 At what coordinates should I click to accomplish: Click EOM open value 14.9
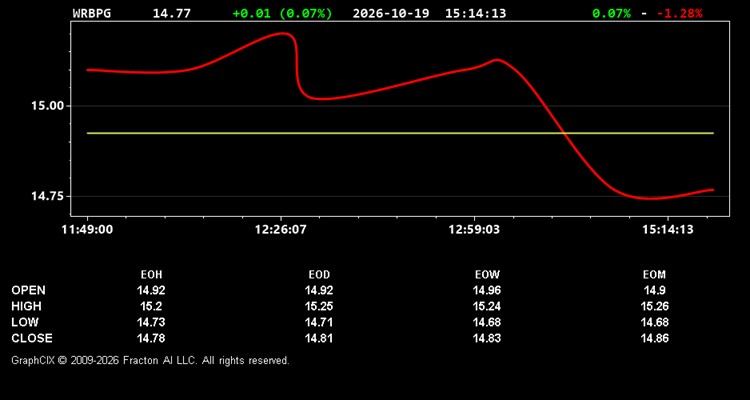point(654,290)
